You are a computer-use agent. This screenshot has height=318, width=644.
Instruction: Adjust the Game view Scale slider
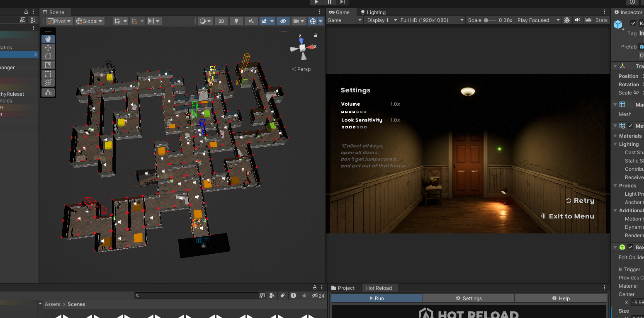coord(490,20)
